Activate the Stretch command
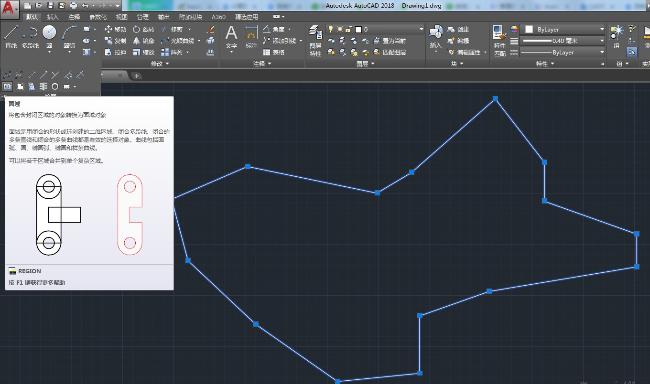650x384 pixels. 116,52
